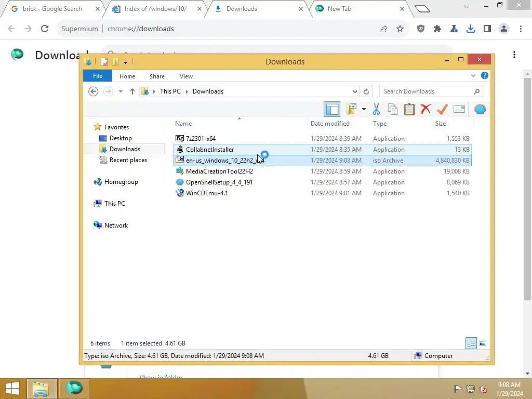Viewport: 532px width, 399px height.
Task: Switch to the New Tab browser tab
Action: 339,9
